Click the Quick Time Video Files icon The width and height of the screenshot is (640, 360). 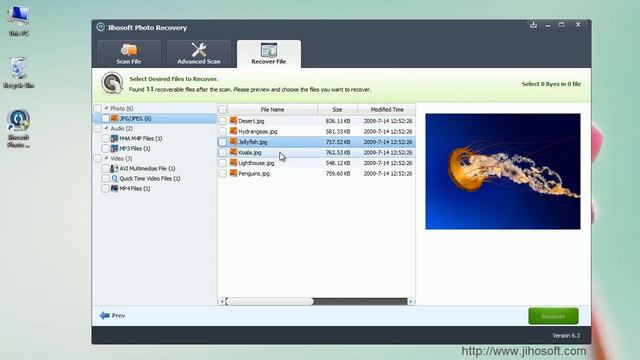tap(115, 178)
